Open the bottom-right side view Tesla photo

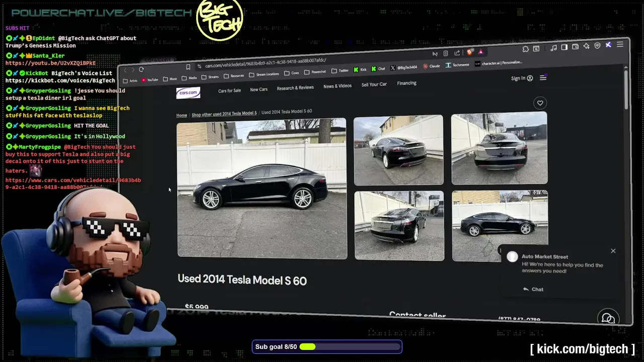pos(500,225)
